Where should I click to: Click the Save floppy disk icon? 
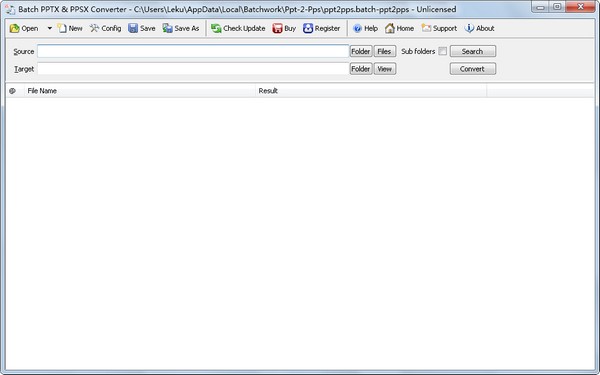tap(133, 28)
